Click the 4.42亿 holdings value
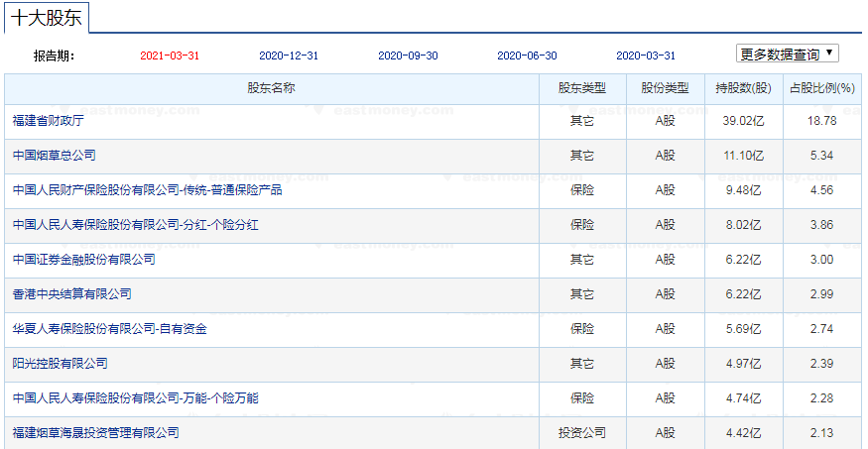The height and width of the screenshot is (449, 868). pyautogui.click(x=743, y=433)
